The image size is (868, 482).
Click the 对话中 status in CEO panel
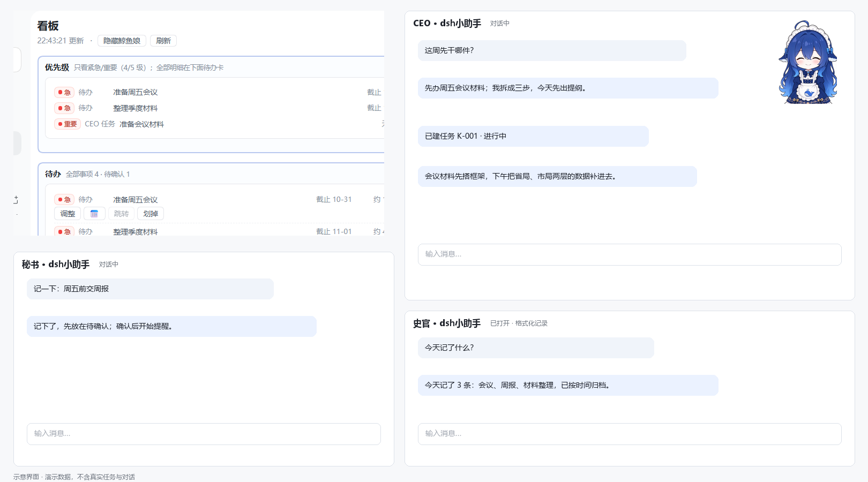(x=499, y=23)
